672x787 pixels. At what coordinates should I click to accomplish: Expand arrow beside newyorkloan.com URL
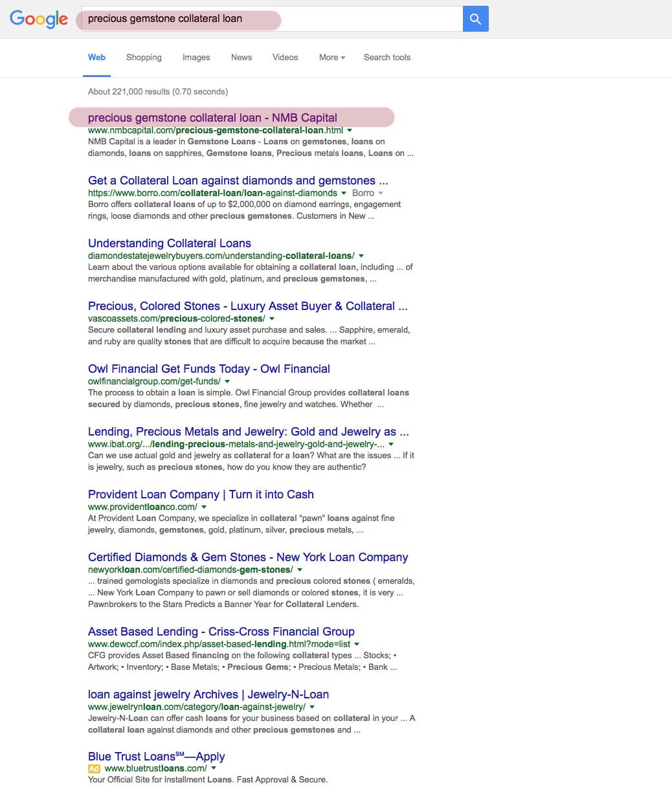(299, 570)
